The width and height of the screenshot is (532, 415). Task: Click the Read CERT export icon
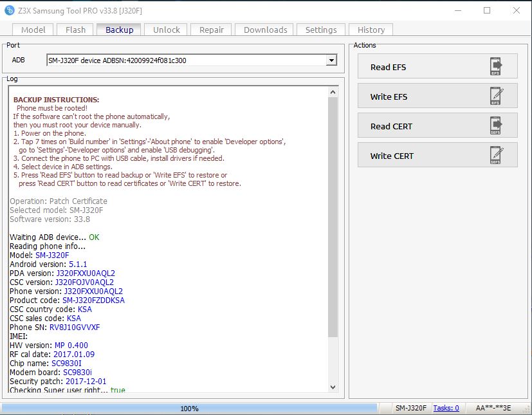tap(496, 125)
